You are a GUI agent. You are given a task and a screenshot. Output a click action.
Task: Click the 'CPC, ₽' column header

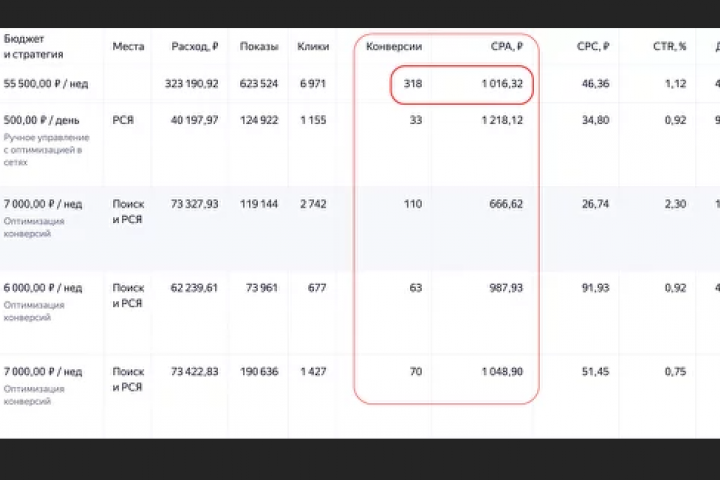593,46
